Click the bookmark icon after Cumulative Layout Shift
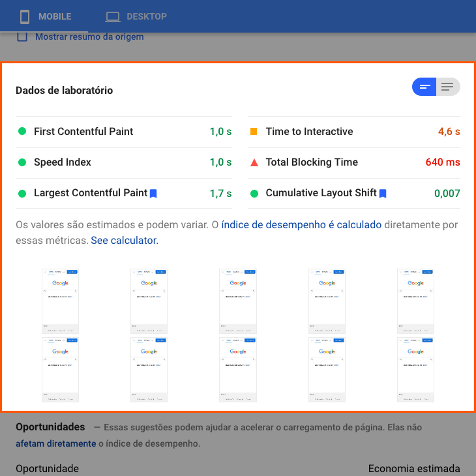Viewport: 476px width, 476px height. tap(383, 194)
